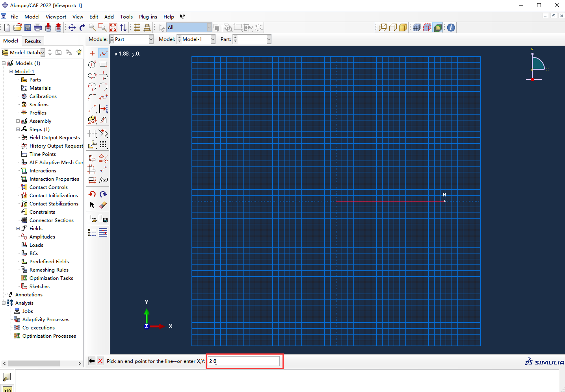Select the Create Circle sketch tool
Viewport: 565px width, 392px height.
92,65
